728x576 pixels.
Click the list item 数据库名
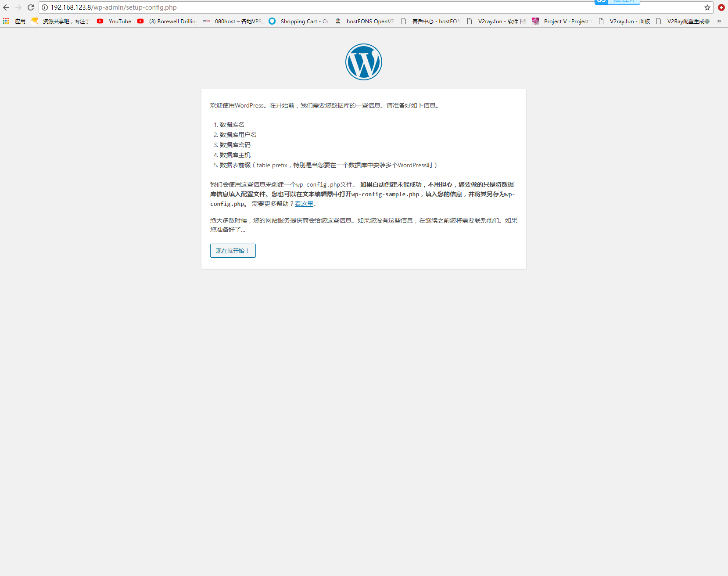232,125
